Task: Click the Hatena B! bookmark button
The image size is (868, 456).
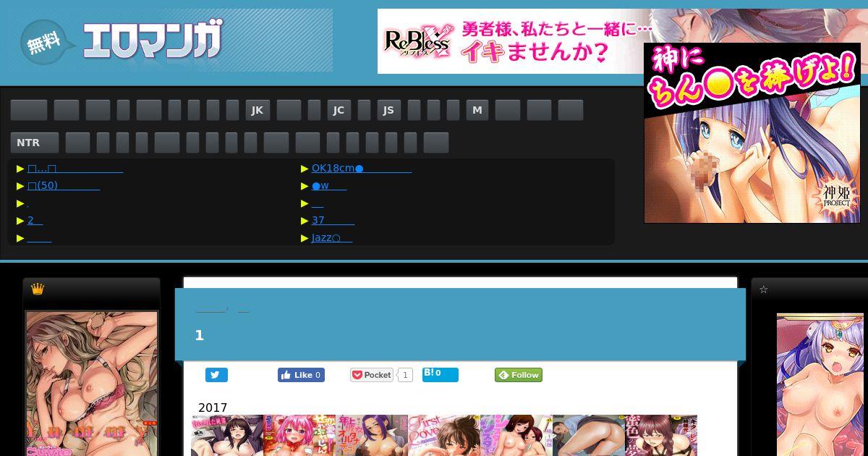Action: coord(440,374)
